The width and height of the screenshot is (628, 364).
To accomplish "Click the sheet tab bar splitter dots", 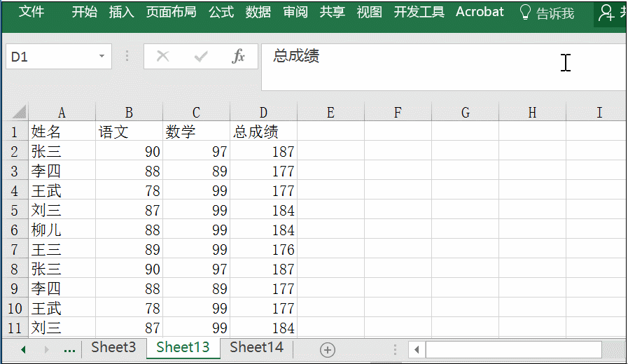I will 395,349.
